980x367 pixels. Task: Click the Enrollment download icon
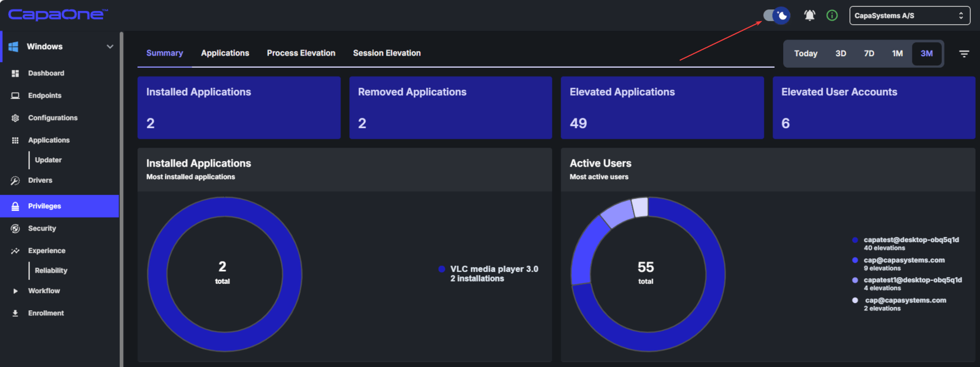[15, 313]
